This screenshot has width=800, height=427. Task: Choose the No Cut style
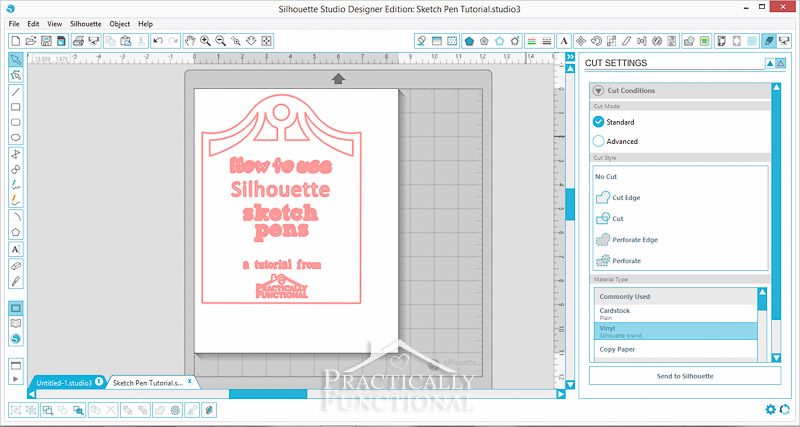pos(606,177)
